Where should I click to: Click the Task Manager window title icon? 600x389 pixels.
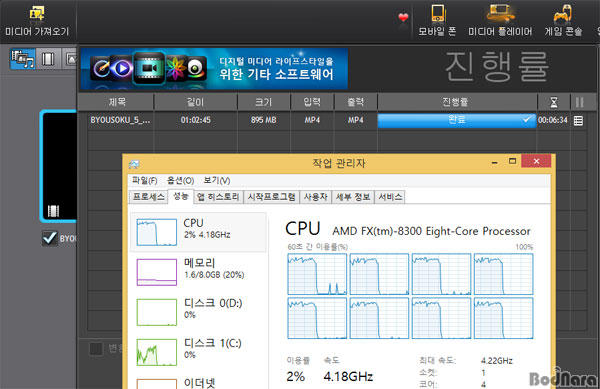point(134,164)
